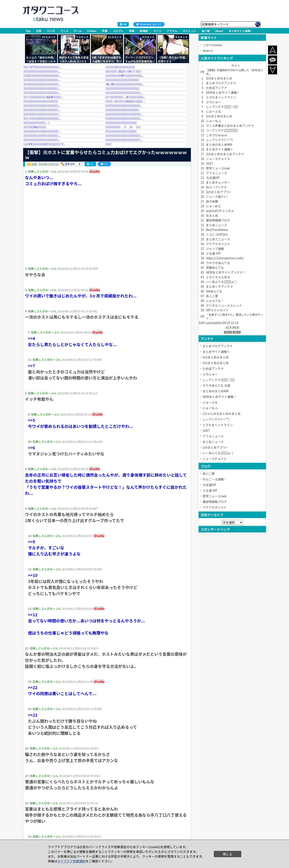The image size is (289, 868).
Task: Click the 日常 category label under title
Action: (34, 164)
